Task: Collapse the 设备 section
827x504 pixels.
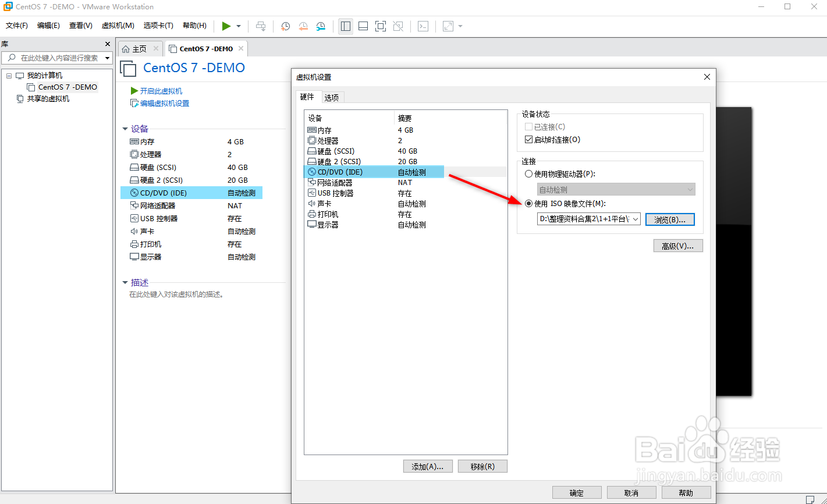Action: coord(125,129)
